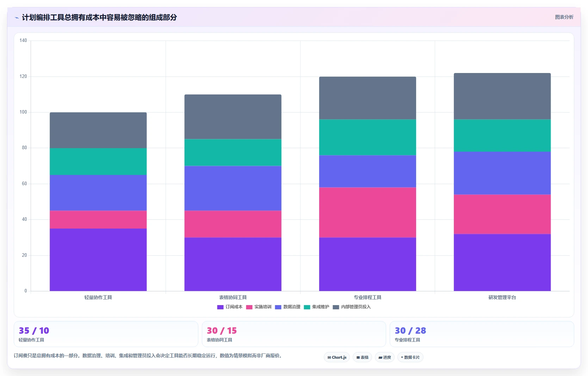Select the 数据卡片 tag pill
The image size is (588, 376).
410,357
